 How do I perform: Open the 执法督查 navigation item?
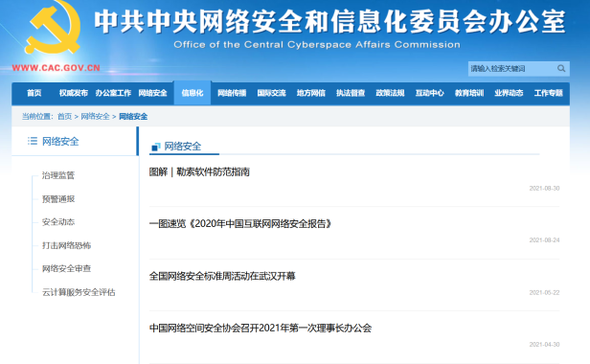pos(351,93)
